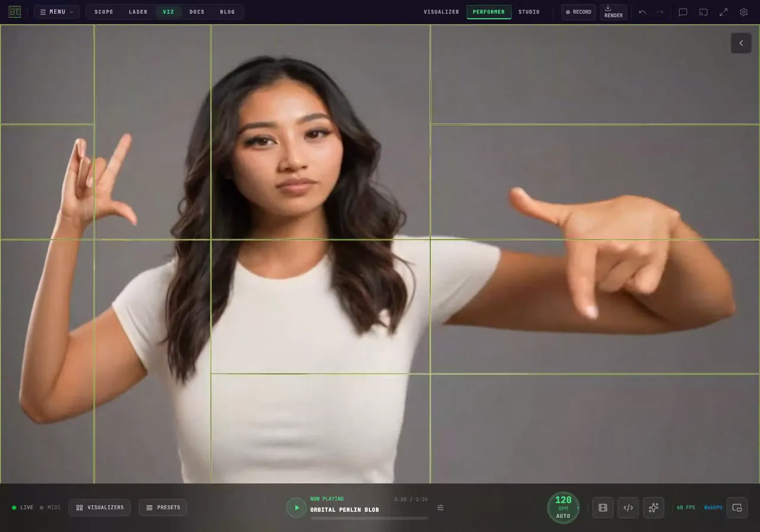Open the comment bubble icon
This screenshot has height=532, width=760.
point(683,12)
